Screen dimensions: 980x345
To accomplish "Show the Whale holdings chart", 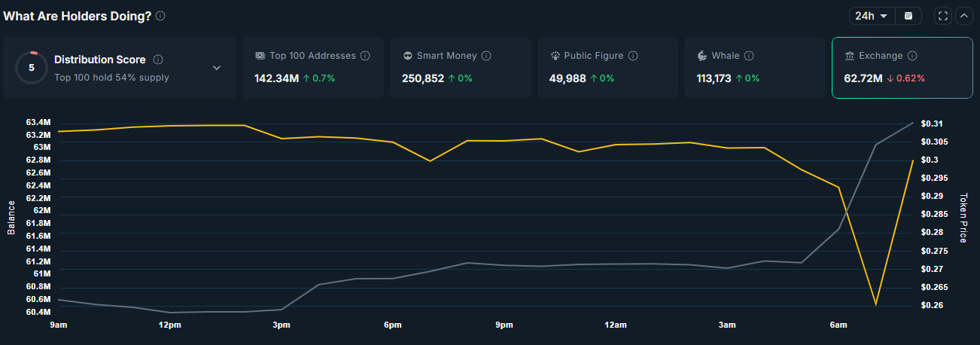I will [x=755, y=67].
